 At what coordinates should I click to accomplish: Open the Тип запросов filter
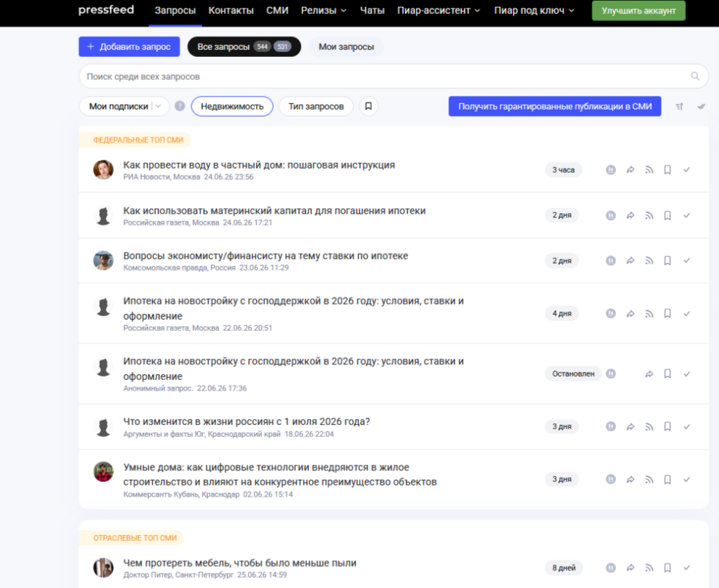point(316,106)
